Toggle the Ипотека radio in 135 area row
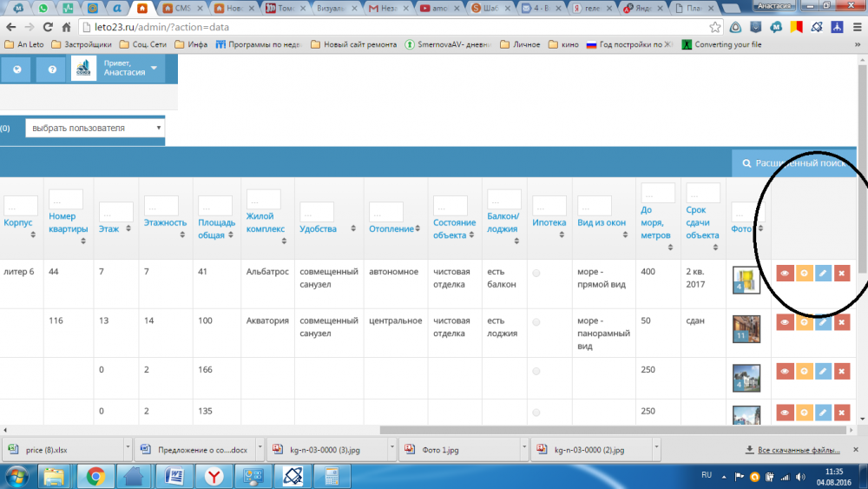 [536, 413]
